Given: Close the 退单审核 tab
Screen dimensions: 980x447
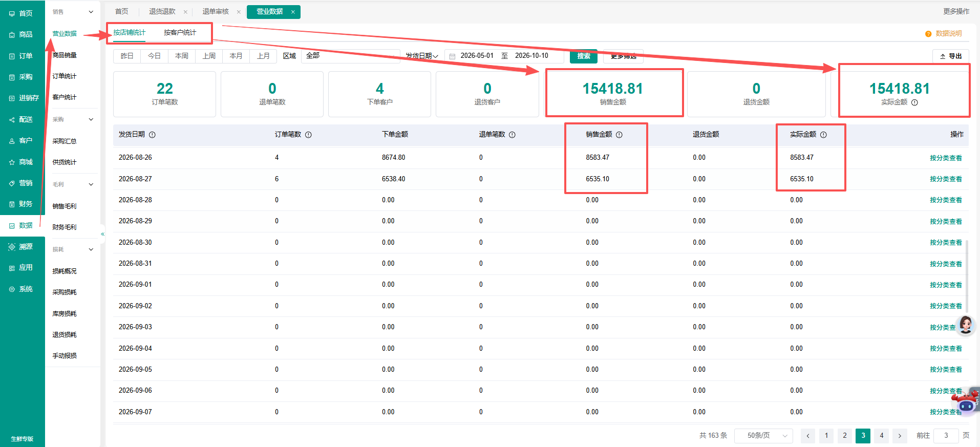Looking at the screenshot, I should point(239,12).
